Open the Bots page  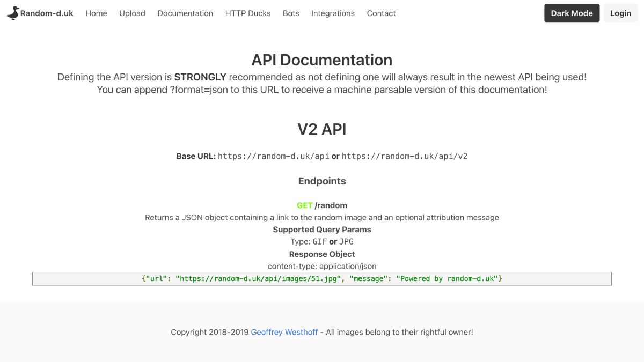tap(291, 13)
